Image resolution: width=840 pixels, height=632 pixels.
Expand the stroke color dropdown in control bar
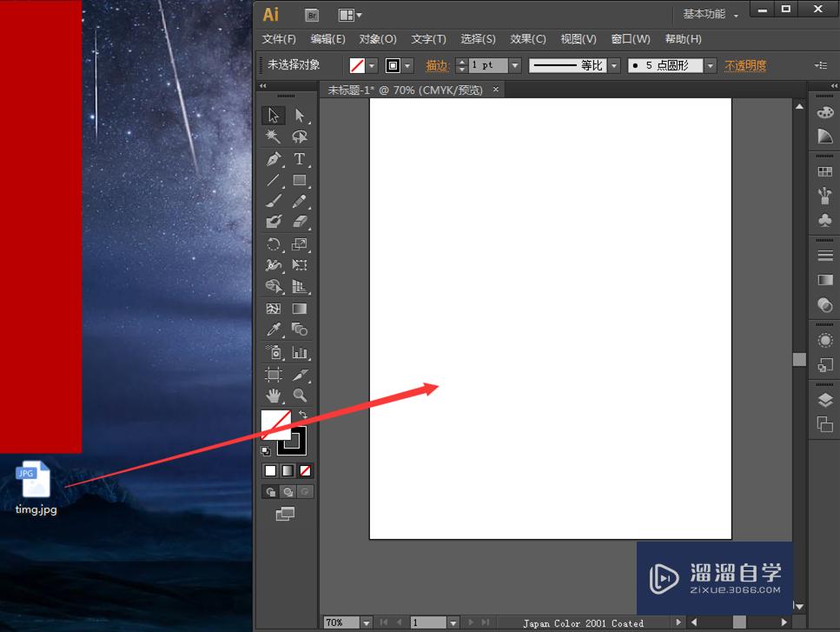click(407, 65)
